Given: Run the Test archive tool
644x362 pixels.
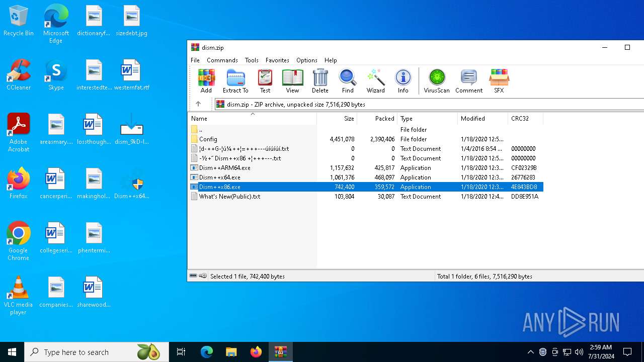Looking at the screenshot, I should click(265, 81).
